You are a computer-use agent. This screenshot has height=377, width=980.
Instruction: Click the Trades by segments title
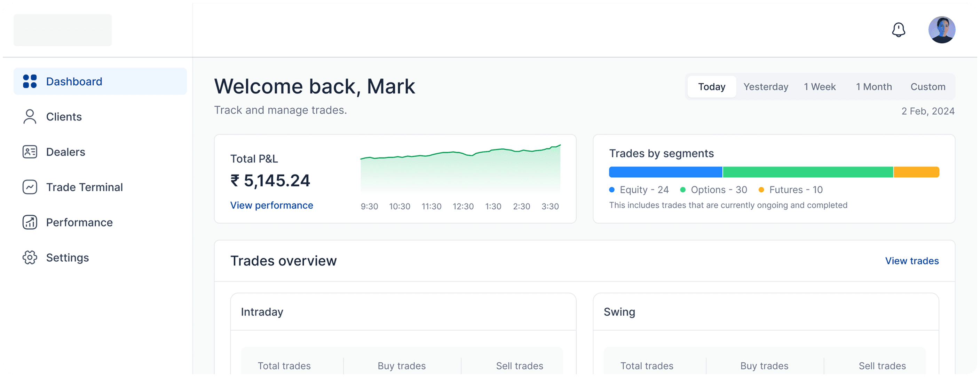coord(661,153)
